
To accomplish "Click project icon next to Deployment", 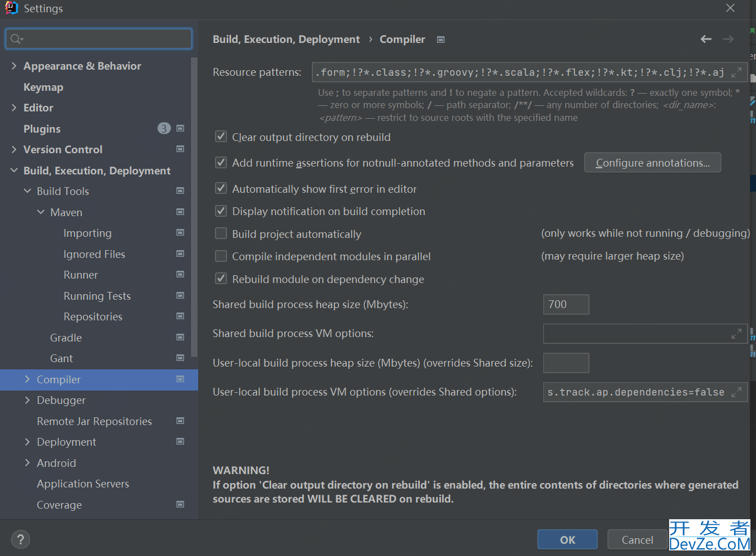I will 180,442.
